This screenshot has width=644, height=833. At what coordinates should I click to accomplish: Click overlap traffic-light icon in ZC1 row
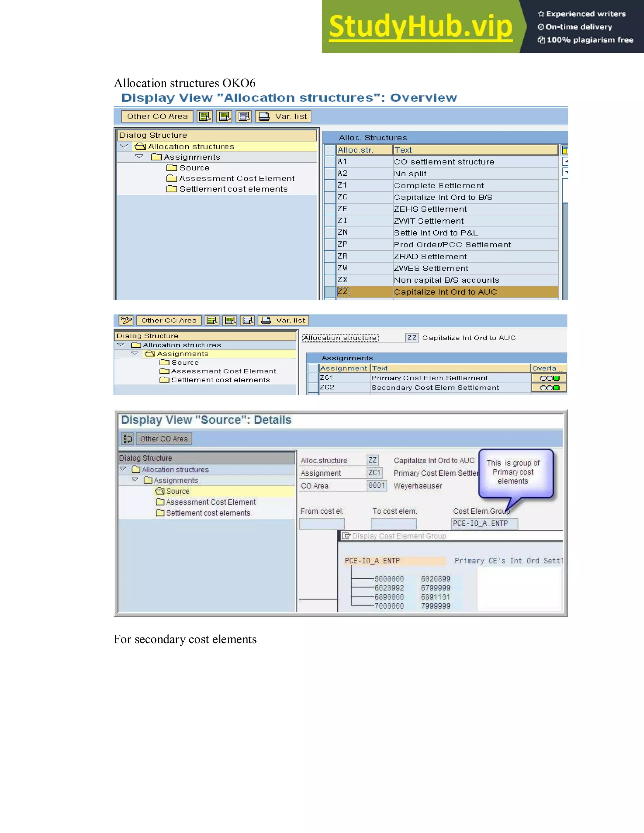(x=549, y=378)
